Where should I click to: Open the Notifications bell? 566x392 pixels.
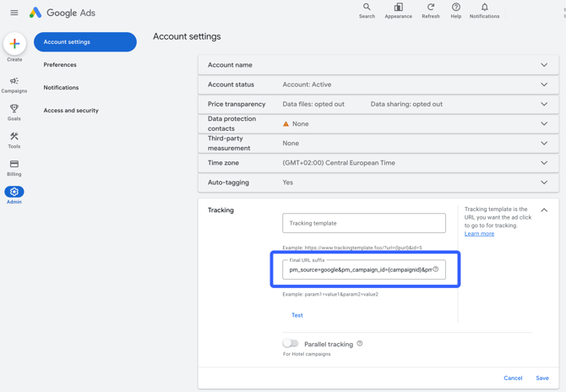point(484,7)
